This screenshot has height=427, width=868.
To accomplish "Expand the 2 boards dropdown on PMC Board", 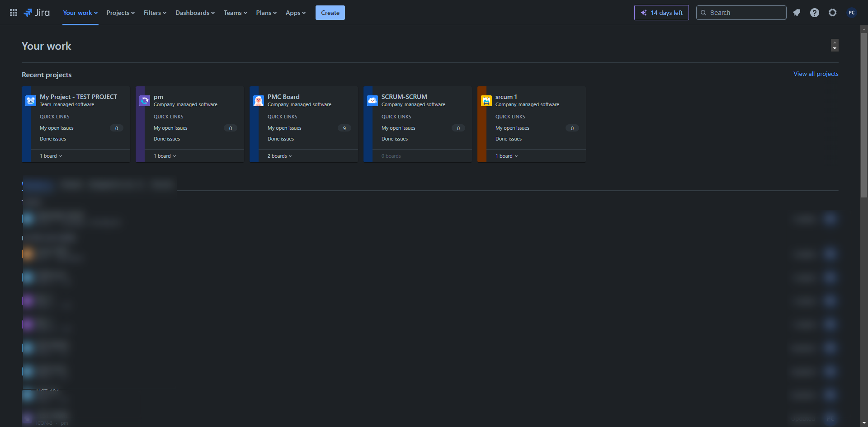I will tap(280, 156).
